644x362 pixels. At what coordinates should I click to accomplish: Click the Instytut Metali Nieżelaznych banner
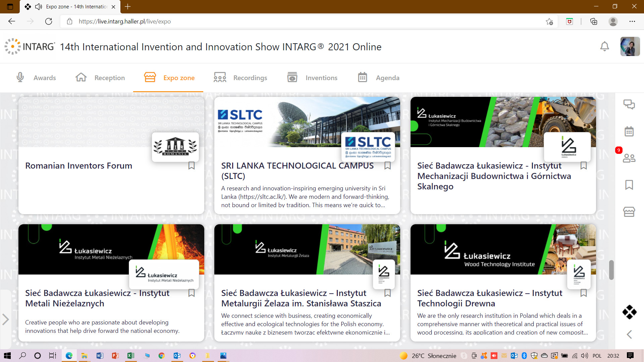[111, 249]
